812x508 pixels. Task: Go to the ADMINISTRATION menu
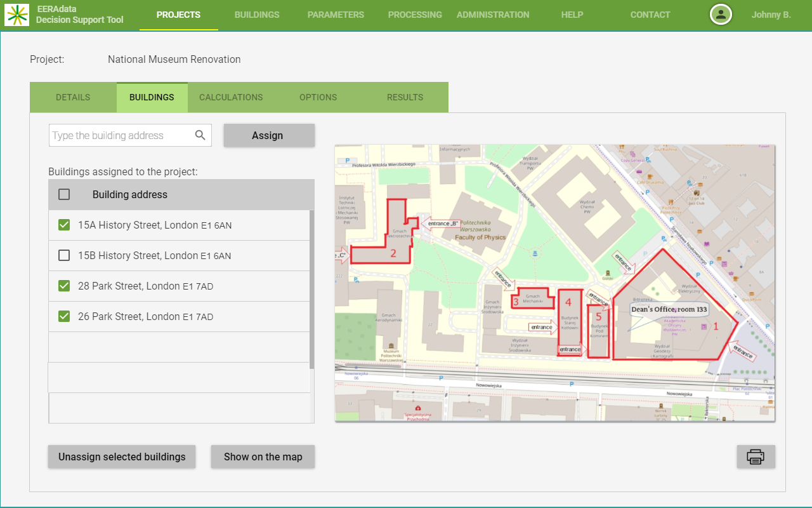493,15
